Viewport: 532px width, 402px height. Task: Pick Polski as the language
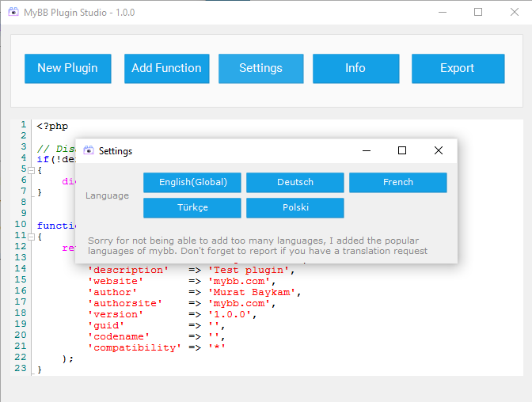pyautogui.click(x=294, y=207)
